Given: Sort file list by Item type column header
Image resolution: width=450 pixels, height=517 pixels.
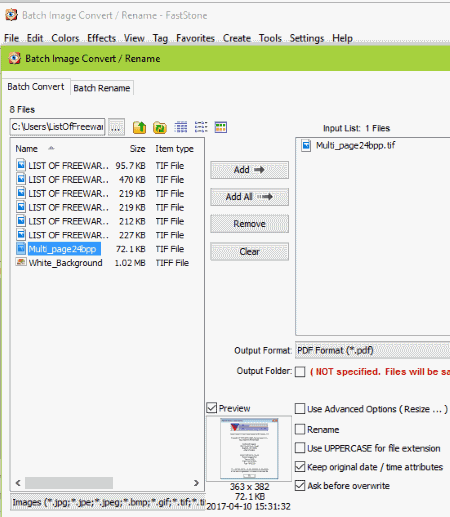Looking at the screenshot, I should coord(174,149).
